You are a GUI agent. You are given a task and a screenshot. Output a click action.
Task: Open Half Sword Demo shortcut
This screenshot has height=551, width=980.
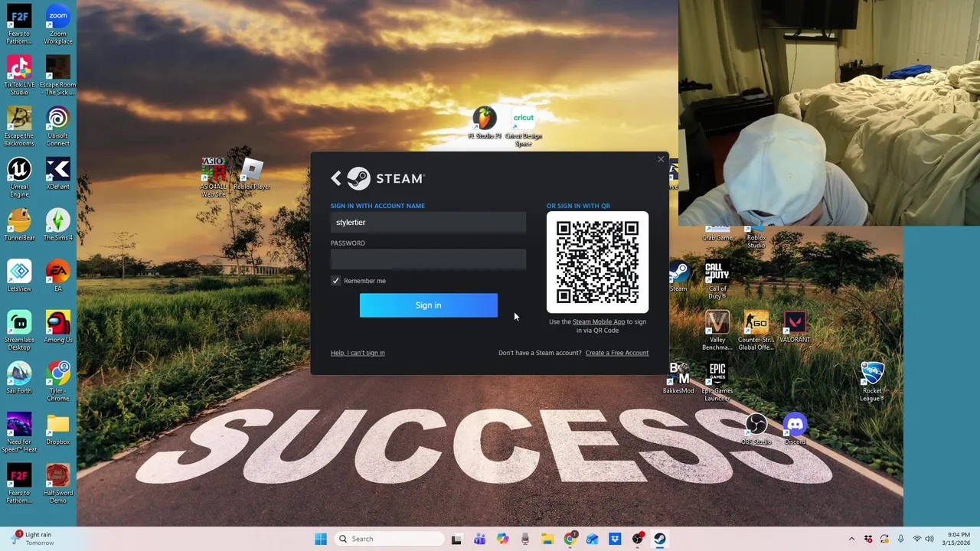click(57, 484)
